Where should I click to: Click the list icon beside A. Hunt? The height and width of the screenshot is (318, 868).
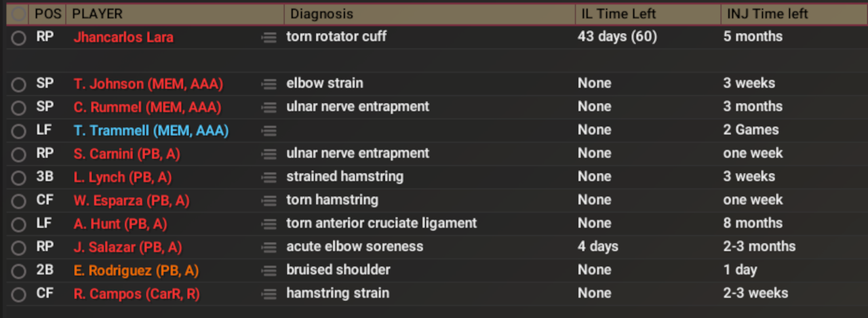pos(269,224)
